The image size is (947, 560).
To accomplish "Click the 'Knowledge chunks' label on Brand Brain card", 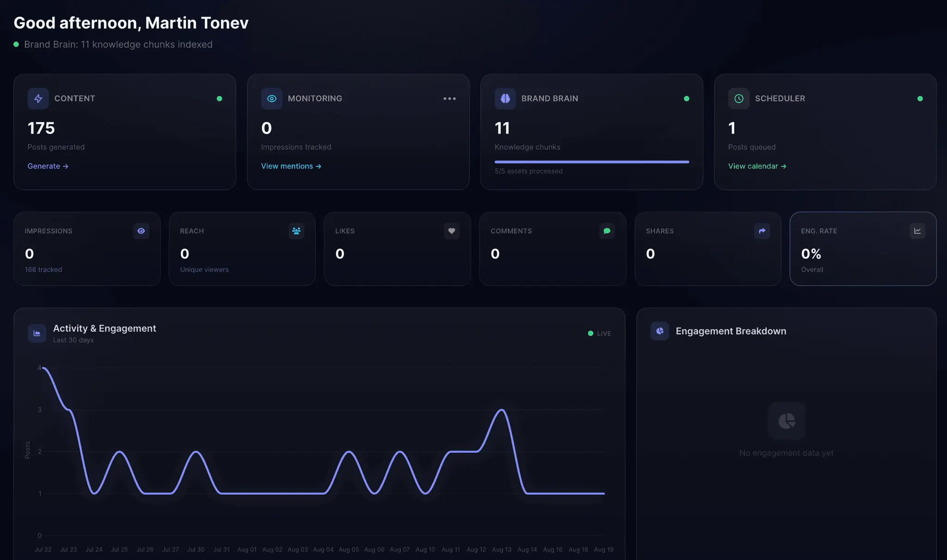I will coord(528,147).
